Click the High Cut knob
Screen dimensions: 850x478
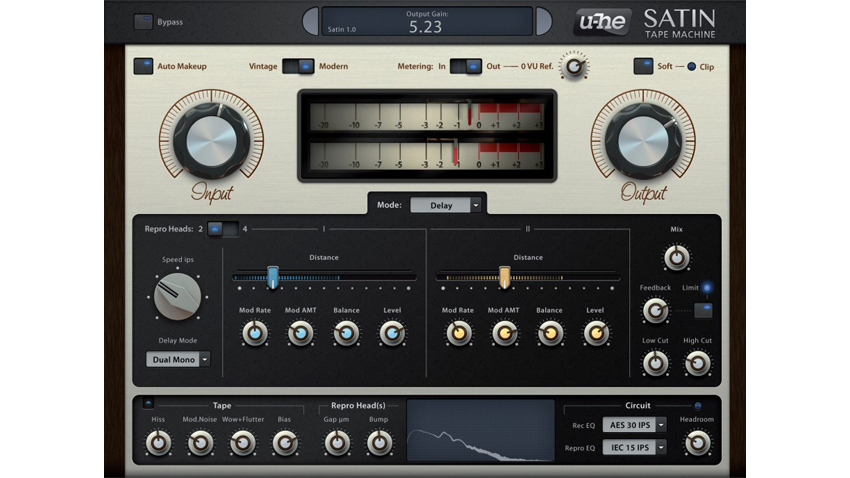698,363
